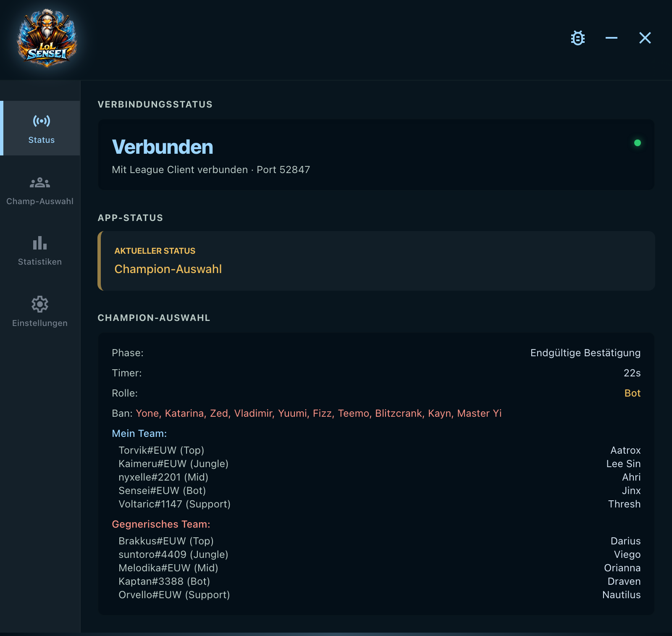Select the Status broadcast icon in sidebar
The image size is (672, 636).
[41, 121]
